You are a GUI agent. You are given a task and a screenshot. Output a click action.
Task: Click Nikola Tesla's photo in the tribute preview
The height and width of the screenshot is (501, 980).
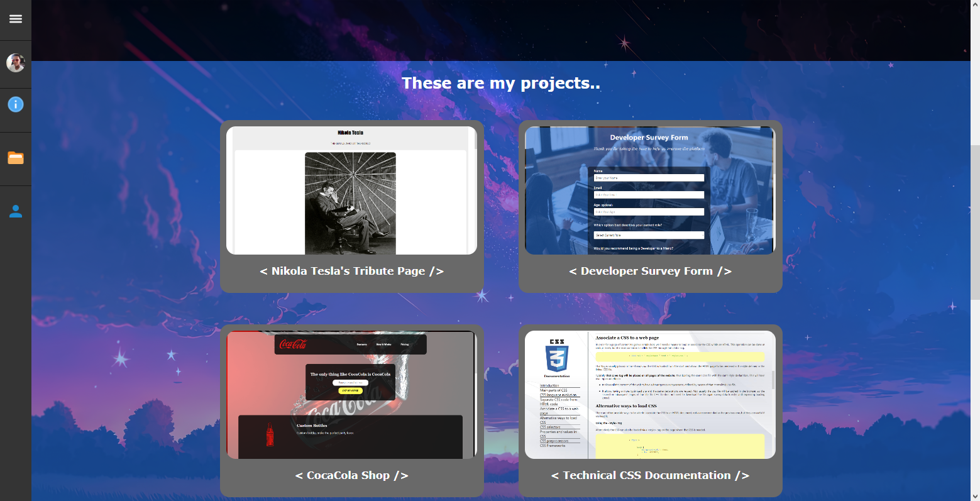tap(350, 202)
